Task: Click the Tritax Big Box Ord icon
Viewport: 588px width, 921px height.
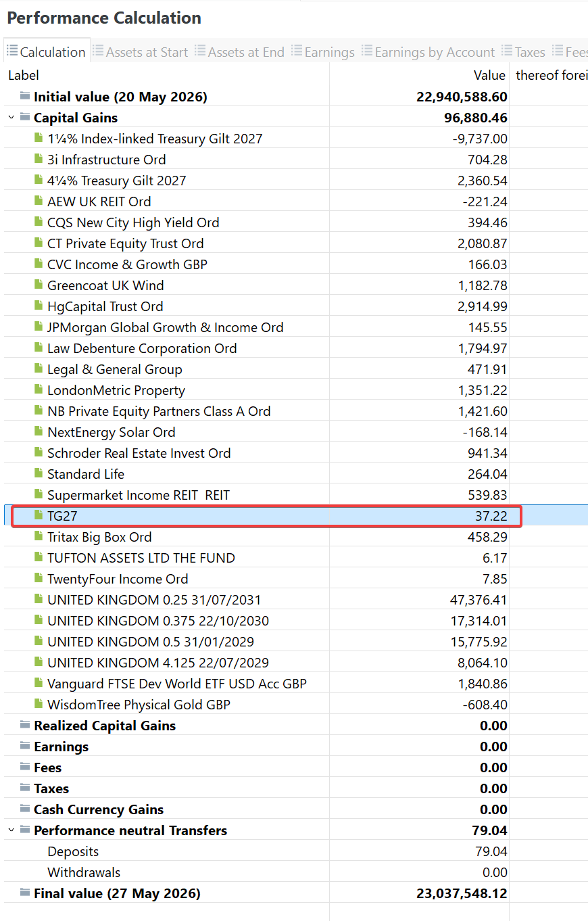Action: click(39, 536)
